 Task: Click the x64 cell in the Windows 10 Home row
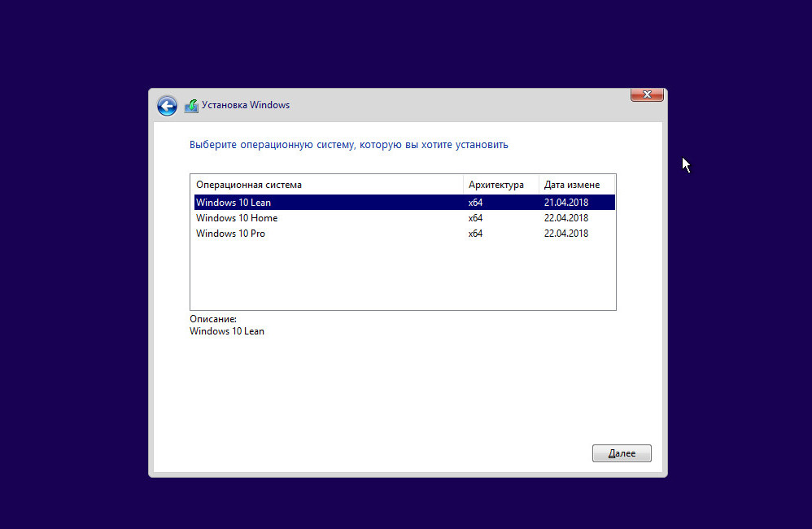(475, 217)
